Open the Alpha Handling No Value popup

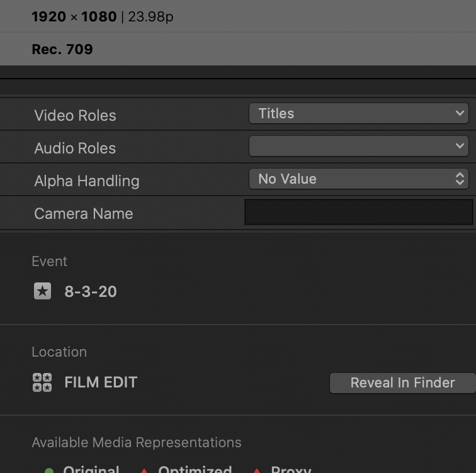coord(358,179)
